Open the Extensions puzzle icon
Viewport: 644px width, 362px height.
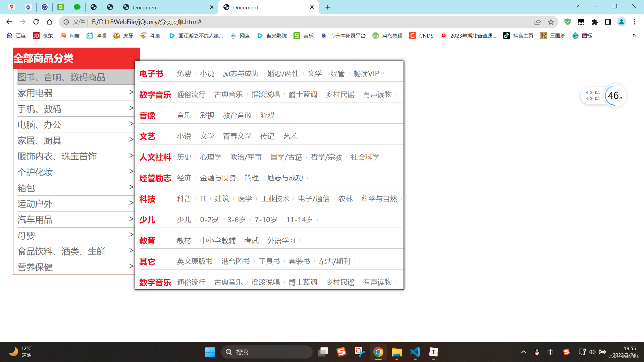(x=595, y=22)
